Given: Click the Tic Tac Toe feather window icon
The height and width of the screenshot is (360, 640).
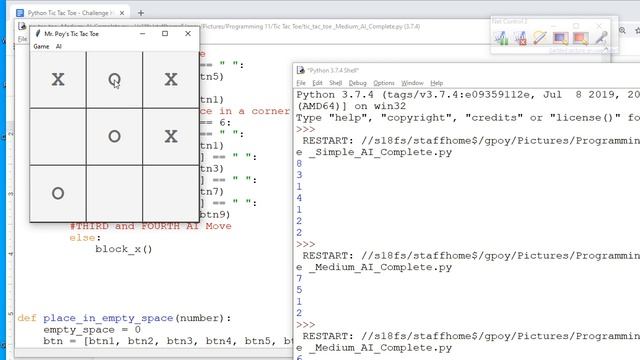Looking at the screenshot, I should pos(38,33).
